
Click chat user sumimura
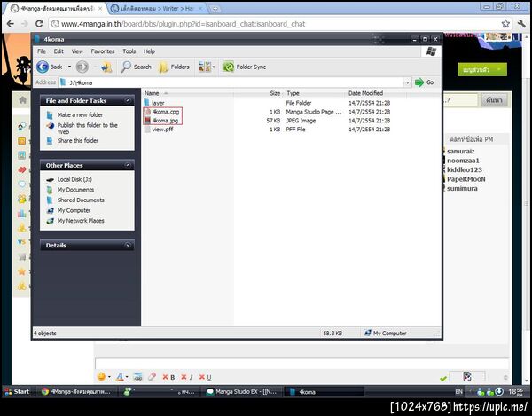point(462,188)
